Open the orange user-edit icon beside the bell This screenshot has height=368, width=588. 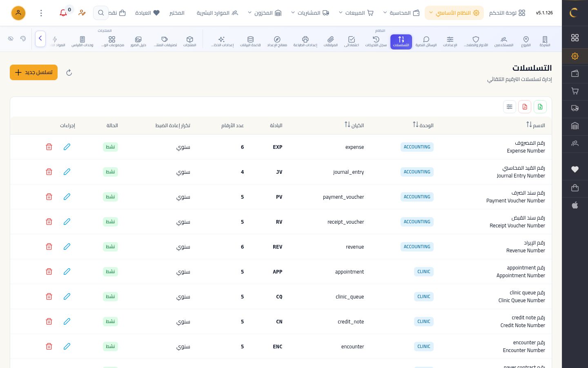tap(82, 13)
